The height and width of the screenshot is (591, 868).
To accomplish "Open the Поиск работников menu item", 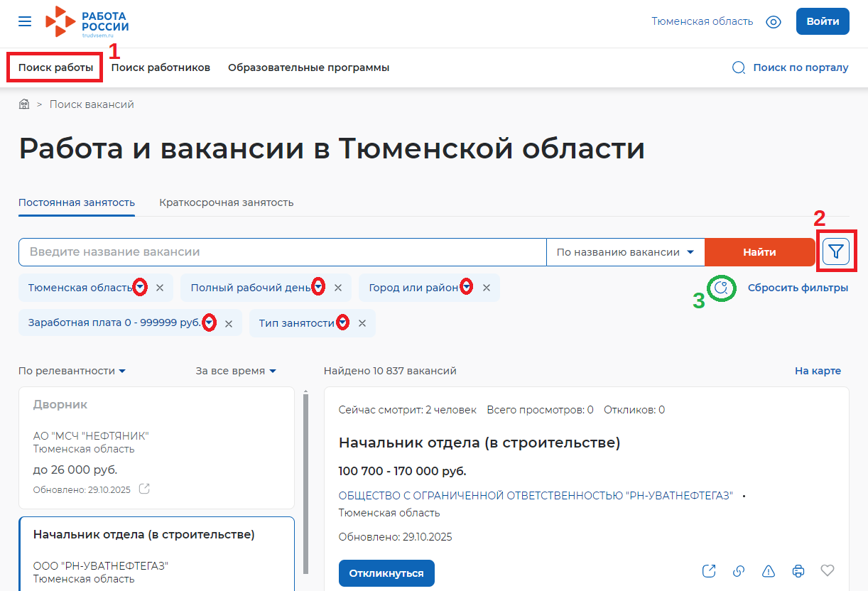I will [x=161, y=67].
